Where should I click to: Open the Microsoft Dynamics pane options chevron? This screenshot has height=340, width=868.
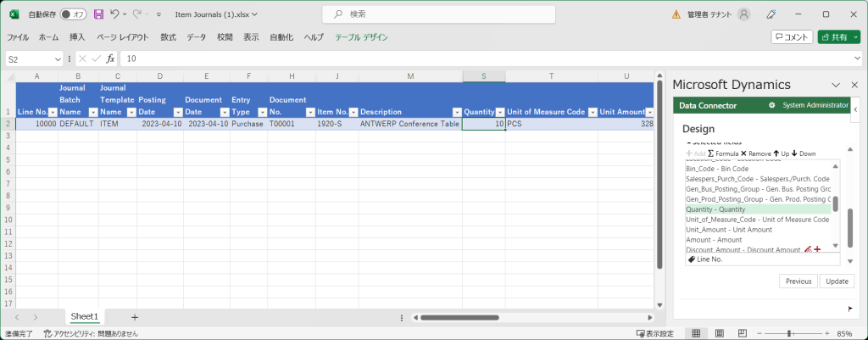point(837,85)
